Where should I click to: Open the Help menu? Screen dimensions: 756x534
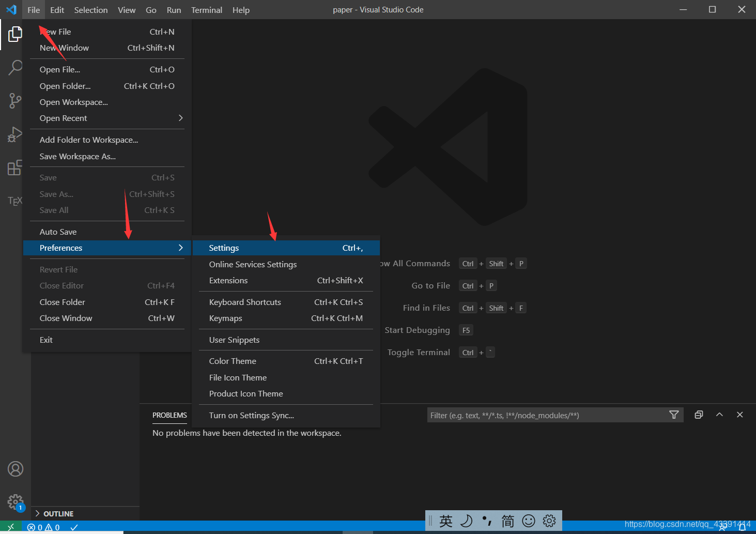click(241, 10)
